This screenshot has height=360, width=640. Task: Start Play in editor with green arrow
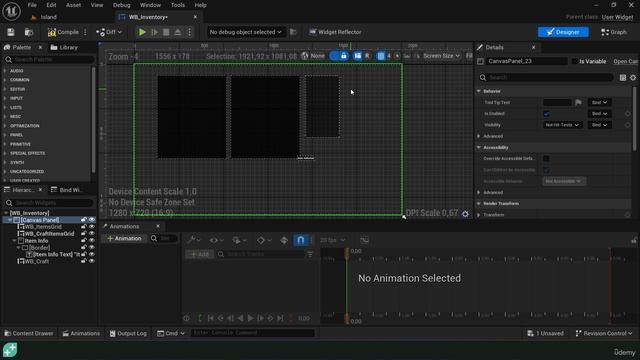[x=142, y=32]
